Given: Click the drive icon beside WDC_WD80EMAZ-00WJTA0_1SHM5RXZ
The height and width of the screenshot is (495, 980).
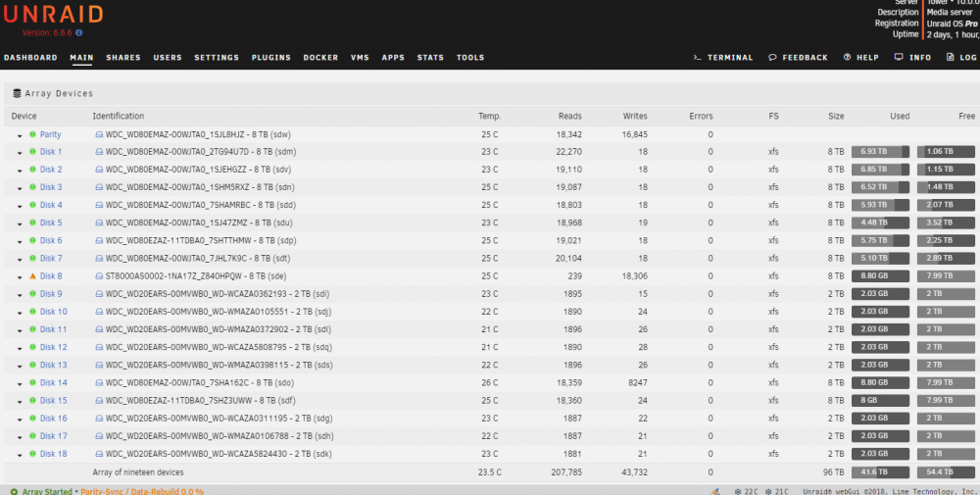Looking at the screenshot, I should click(99, 187).
